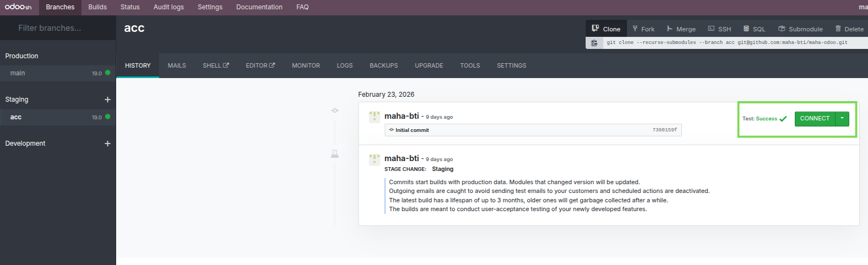Switch to the MAILS tab
The width and height of the screenshot is (868, 265).
177,65
